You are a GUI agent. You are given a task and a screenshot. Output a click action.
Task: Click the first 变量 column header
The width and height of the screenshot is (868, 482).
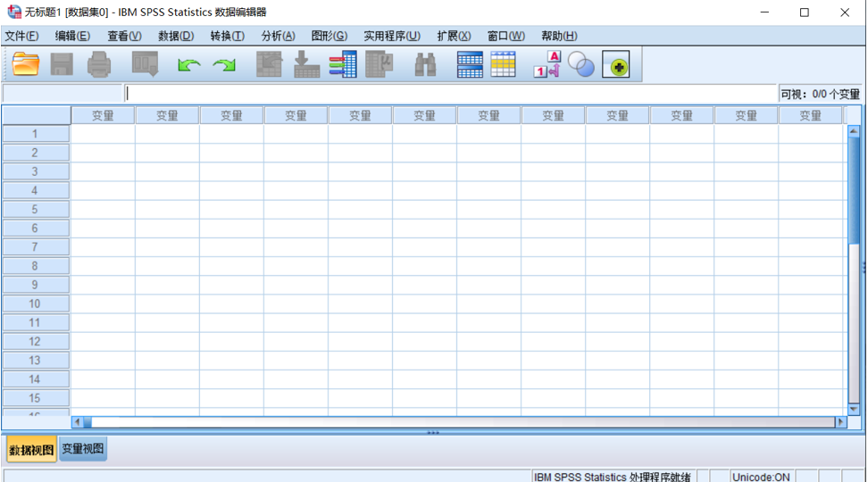pyautogui.click(x=103, y=116)
